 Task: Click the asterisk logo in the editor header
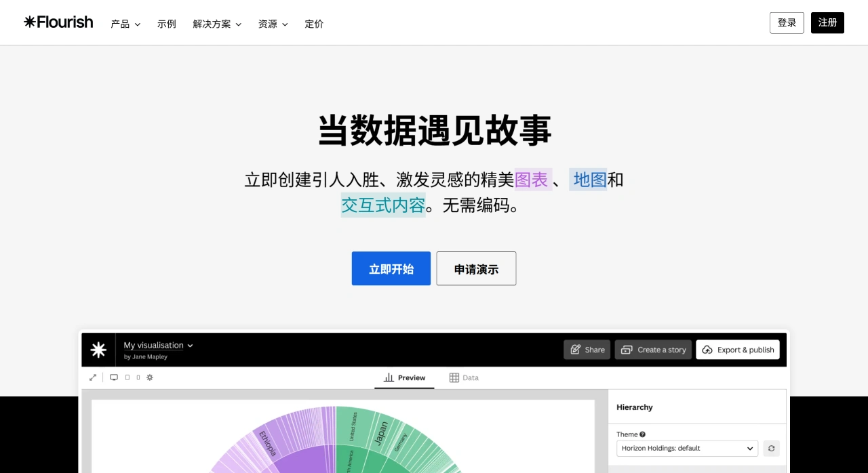pos(98,350)
